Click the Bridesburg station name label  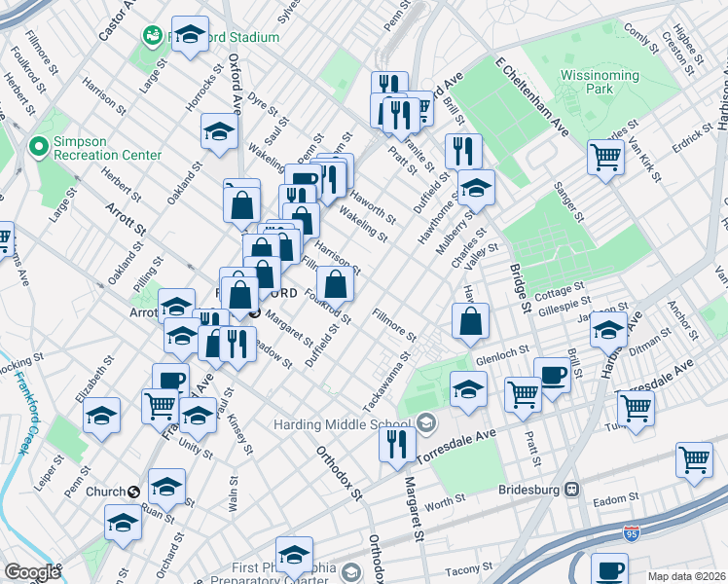pos(528,490)
